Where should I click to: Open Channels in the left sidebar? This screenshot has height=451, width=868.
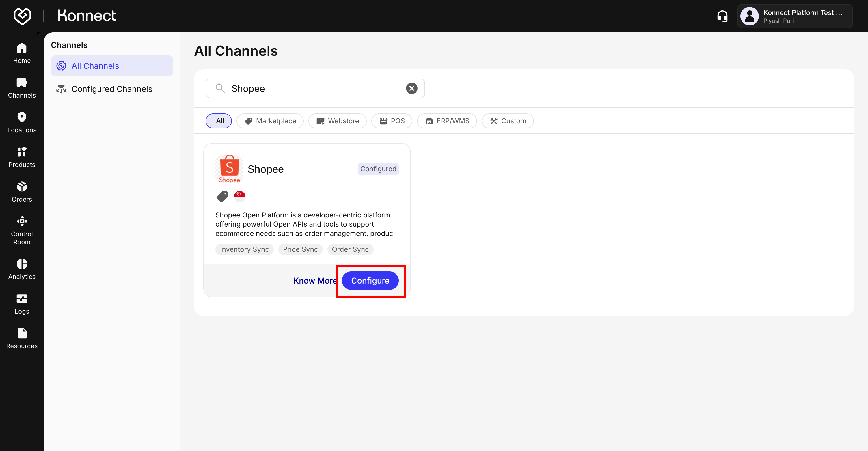22,88
